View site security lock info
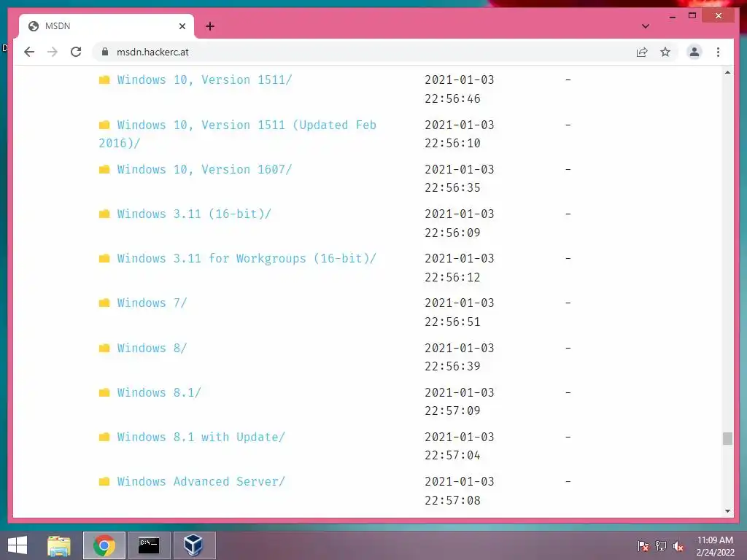The width and height of the screenshot is (747, 560). coord(105,52)
